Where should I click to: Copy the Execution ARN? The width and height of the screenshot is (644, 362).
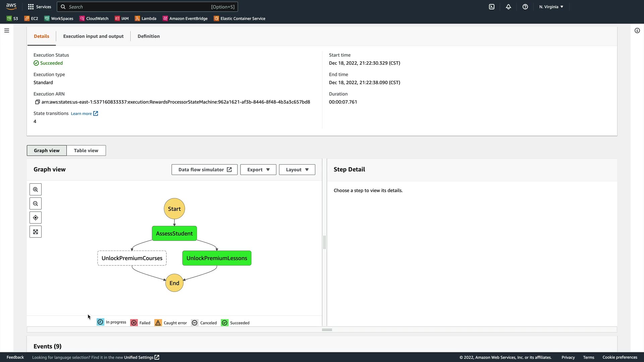point(37,102)
